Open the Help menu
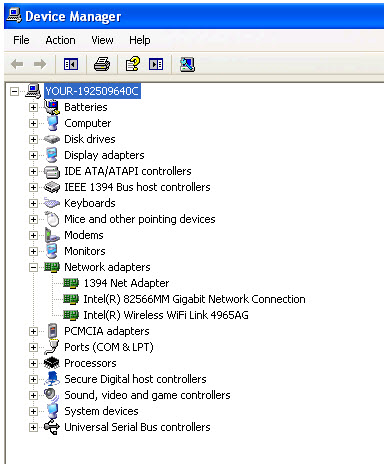 pos(140,40)
